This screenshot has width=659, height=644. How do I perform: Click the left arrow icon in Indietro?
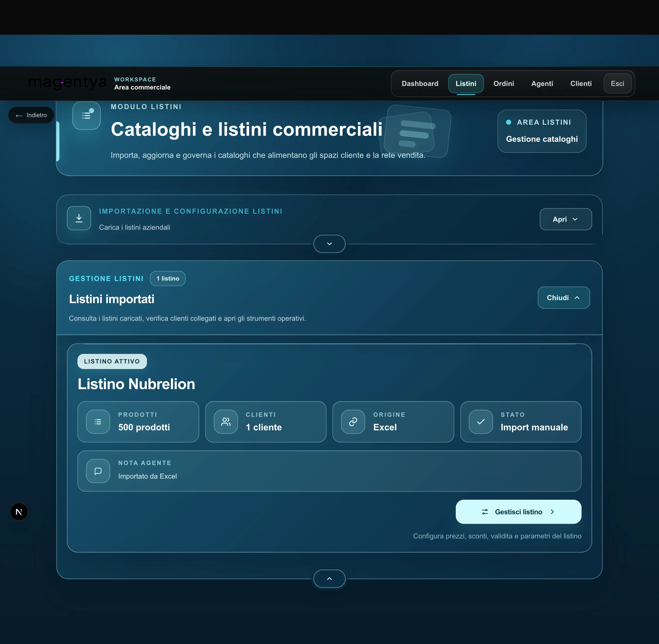[19, 116]
